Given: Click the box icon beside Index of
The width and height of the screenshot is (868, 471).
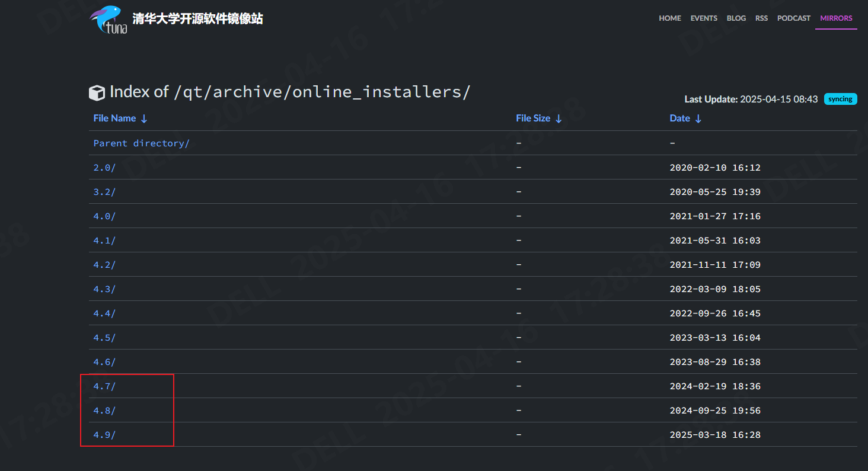Looking at the screenshot, I should pos(97,92).
